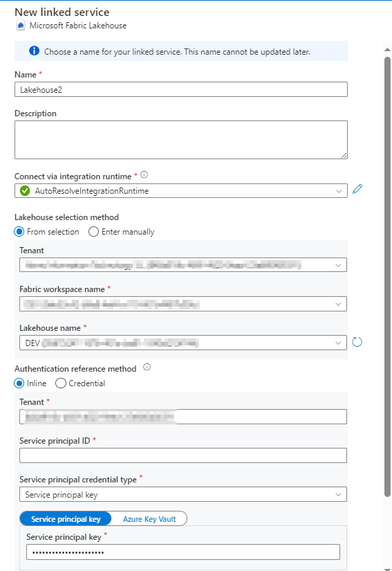Click the vertical scrollbar of the form
The width and height of the screenshot is (392, 571).
[x=387, y=277]
